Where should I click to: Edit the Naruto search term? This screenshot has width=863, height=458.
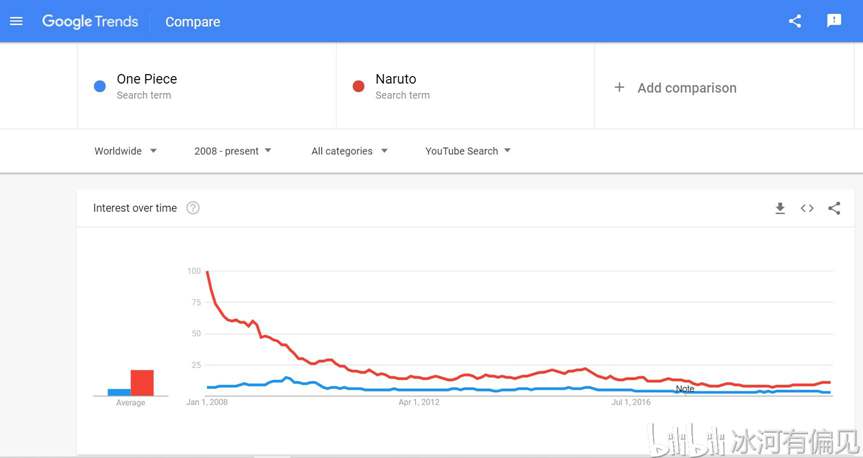[396, 79]
